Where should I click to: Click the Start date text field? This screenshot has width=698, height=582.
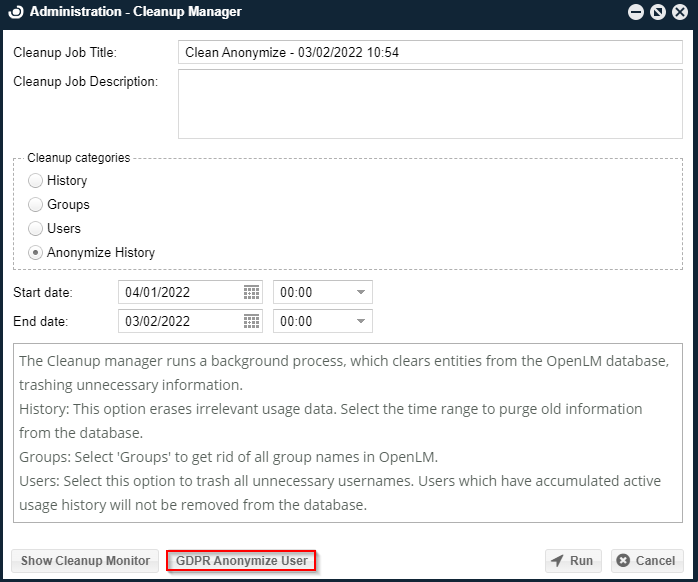[x=180, y=293]
